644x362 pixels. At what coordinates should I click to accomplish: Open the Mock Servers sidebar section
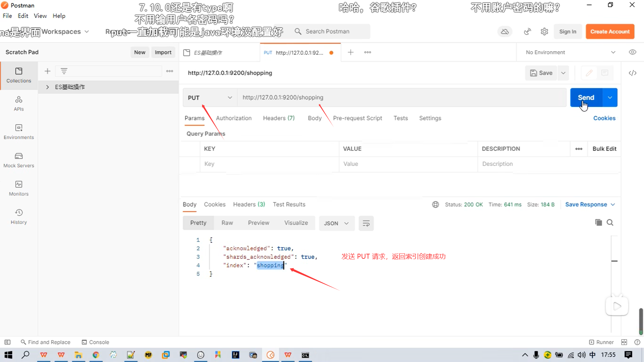(19, 160)
